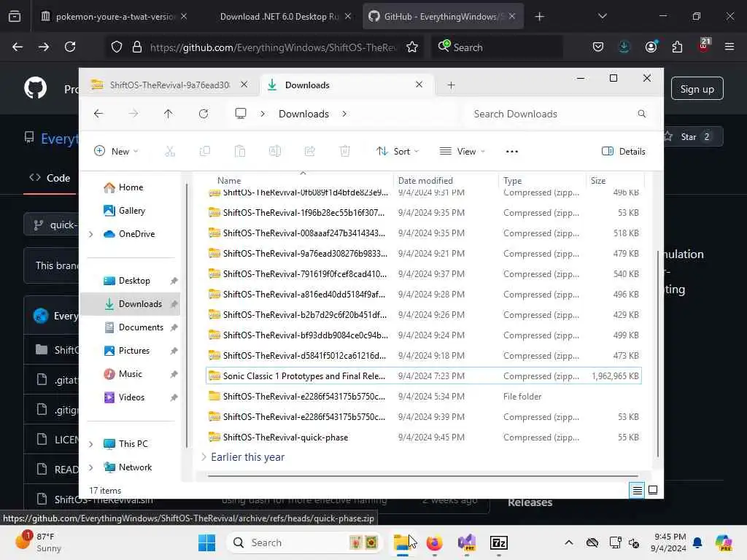Click the Cut icon in Explorer toolbar
The image size is (747, 560).
[x=169, y=152]
